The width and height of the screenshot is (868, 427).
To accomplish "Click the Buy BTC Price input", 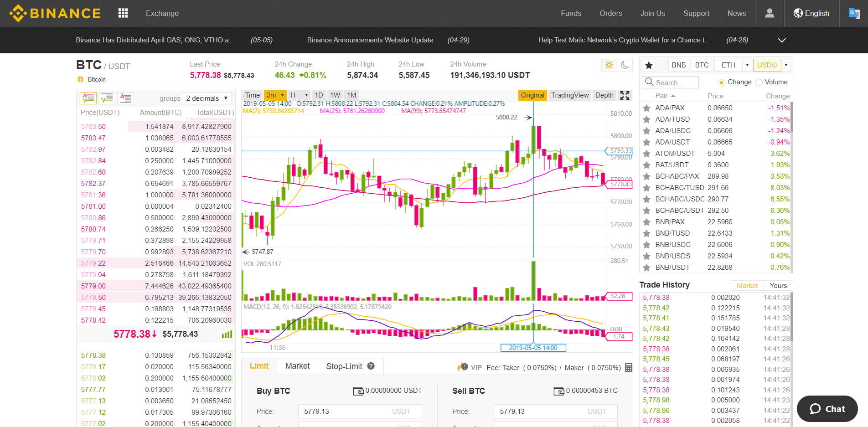I will tap(360, 411).
